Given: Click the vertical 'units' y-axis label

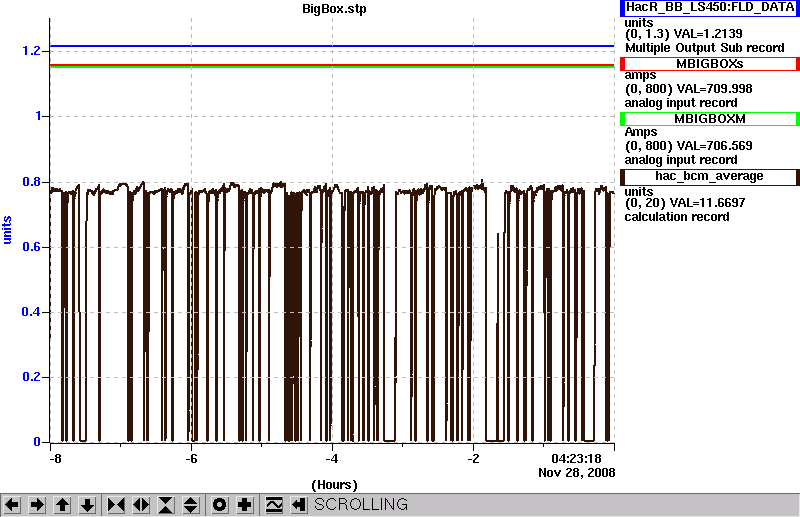Looking at the screenshot, I should [x=7, y=230].
